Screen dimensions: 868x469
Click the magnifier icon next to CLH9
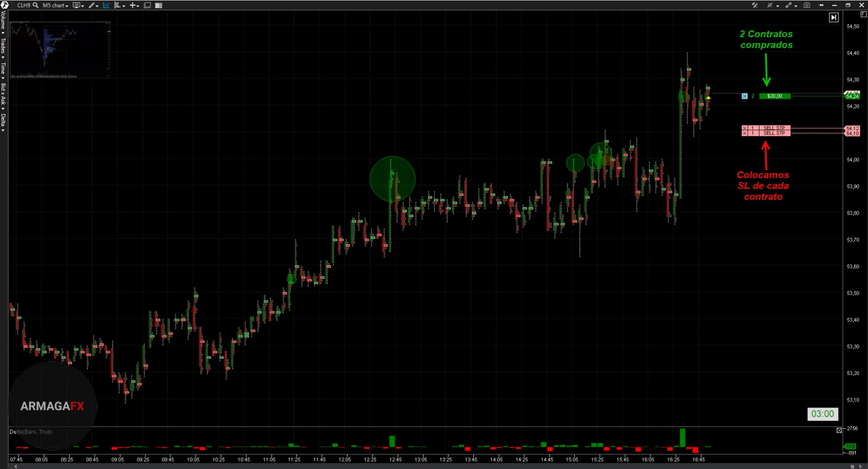tap(35, 5)
